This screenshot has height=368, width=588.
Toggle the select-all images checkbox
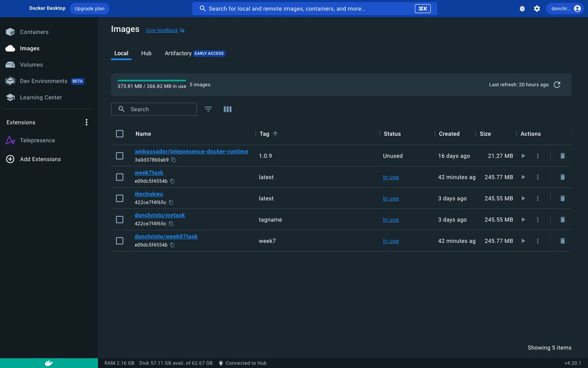pos(120,133)
